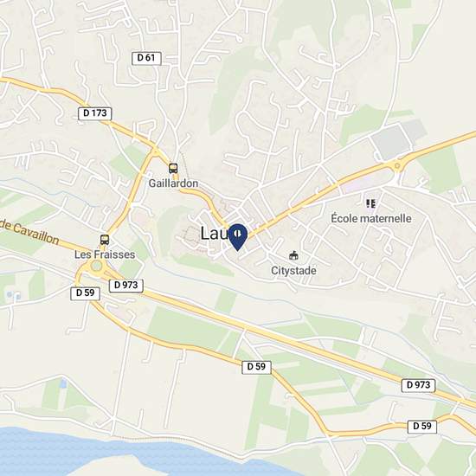
Task: Click the Citystade playground icon
Action: click(293, 255)
